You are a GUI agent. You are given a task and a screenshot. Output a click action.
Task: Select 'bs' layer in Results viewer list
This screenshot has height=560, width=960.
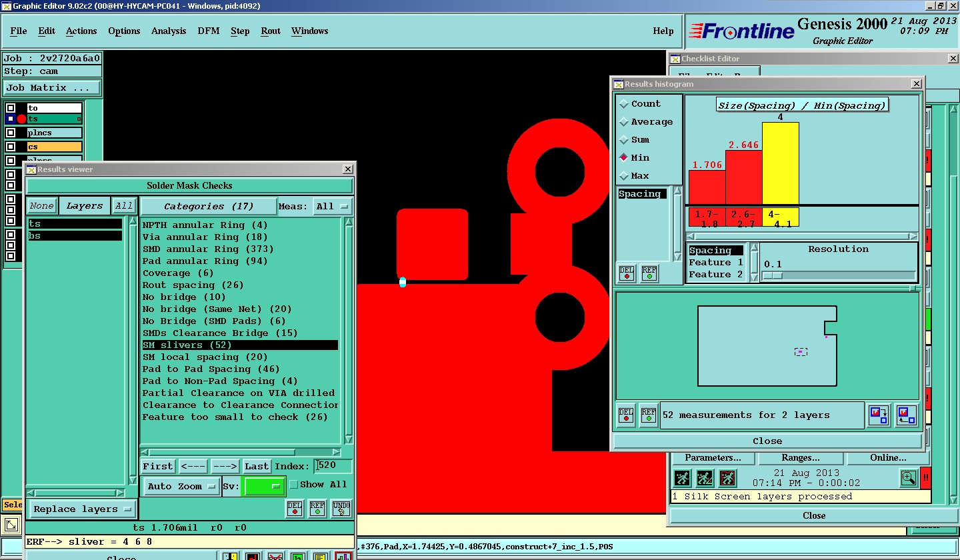point(75,236)
